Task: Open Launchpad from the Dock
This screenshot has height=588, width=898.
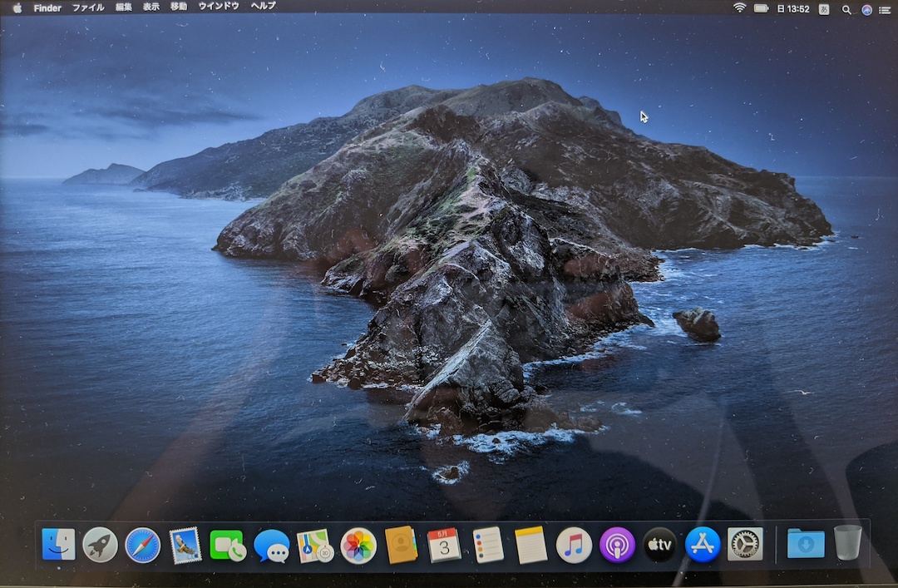Action: (99, 545)
